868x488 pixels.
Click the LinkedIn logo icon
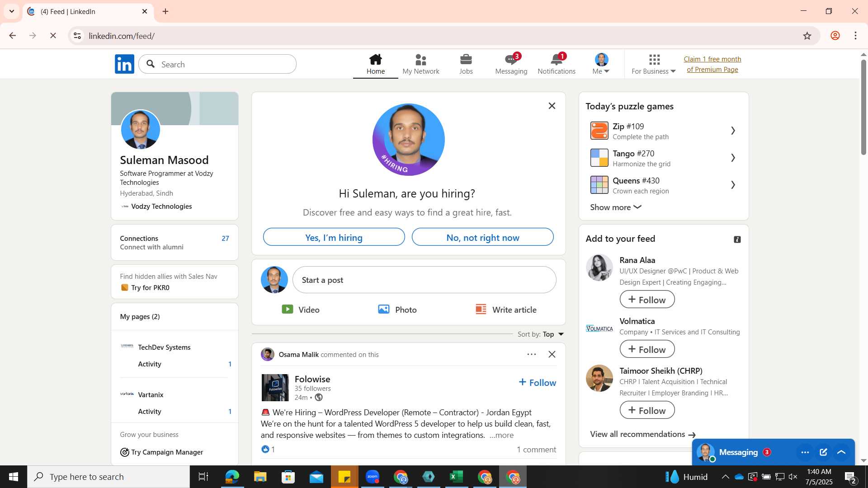point(124,64)
